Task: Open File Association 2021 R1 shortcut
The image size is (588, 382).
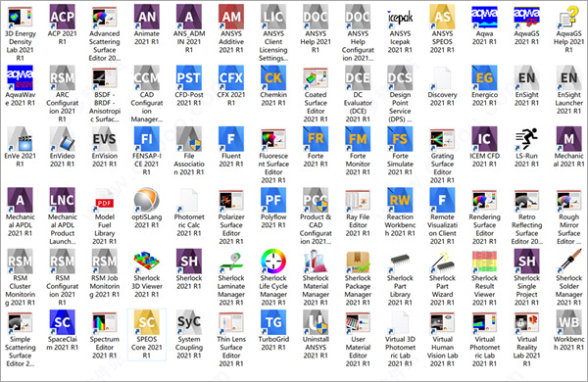Action: (x=189, y=139)
